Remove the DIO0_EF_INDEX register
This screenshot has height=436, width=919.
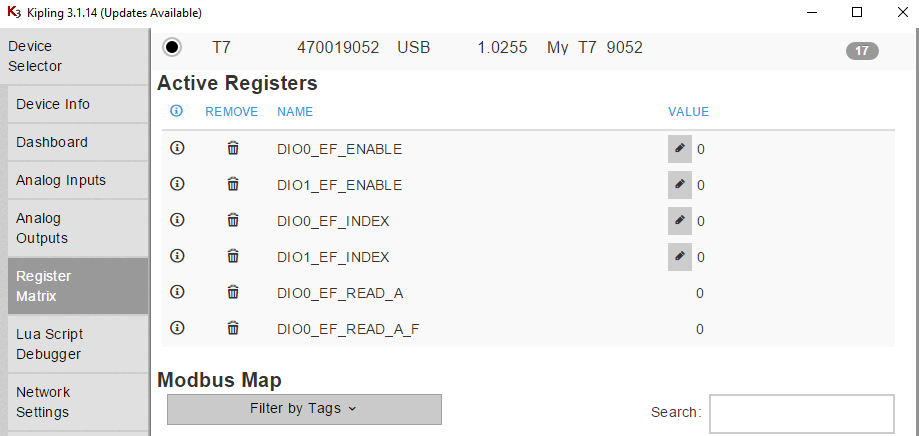(x=233, y=220)
